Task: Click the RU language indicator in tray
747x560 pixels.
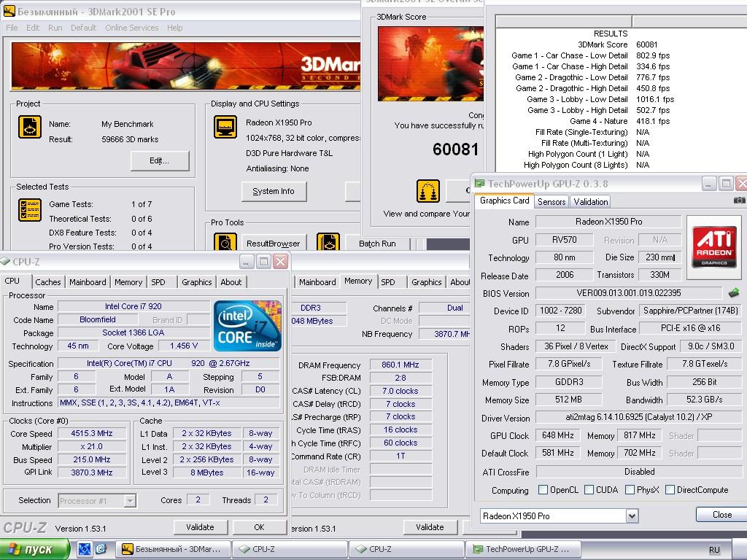Action: 714,550
